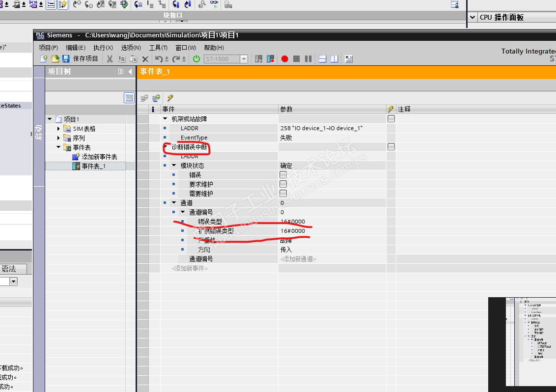Viewport: 556px width, 392px height.
Task: Click the split editor horizontally icon
Action: point(322,59)
